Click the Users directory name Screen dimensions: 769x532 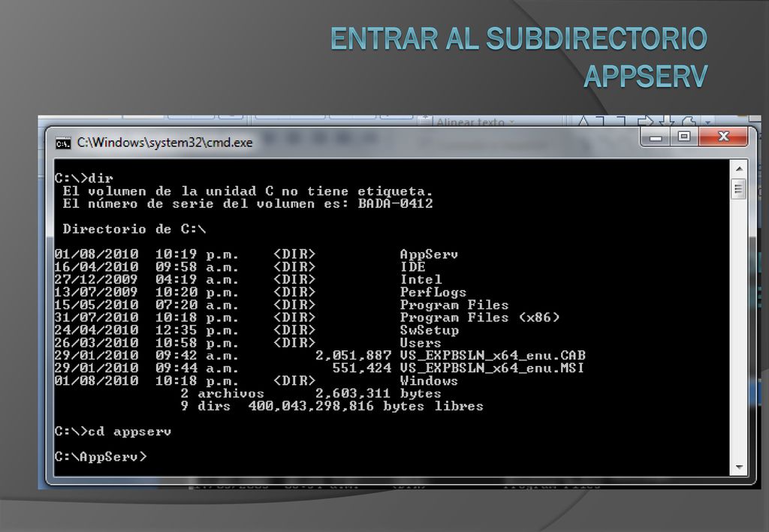(x=421, y=343)
